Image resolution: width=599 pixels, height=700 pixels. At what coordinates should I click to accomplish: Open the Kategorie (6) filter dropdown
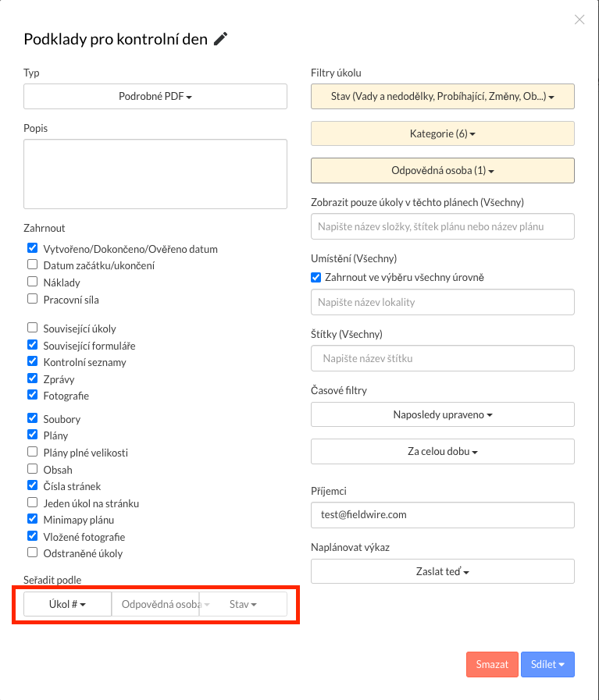tap(443, 133)
